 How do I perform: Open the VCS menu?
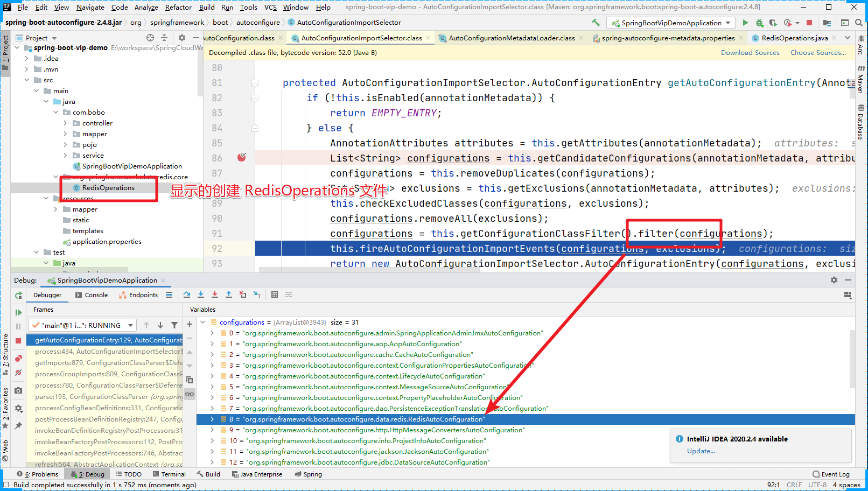click(x=270, y=7)
